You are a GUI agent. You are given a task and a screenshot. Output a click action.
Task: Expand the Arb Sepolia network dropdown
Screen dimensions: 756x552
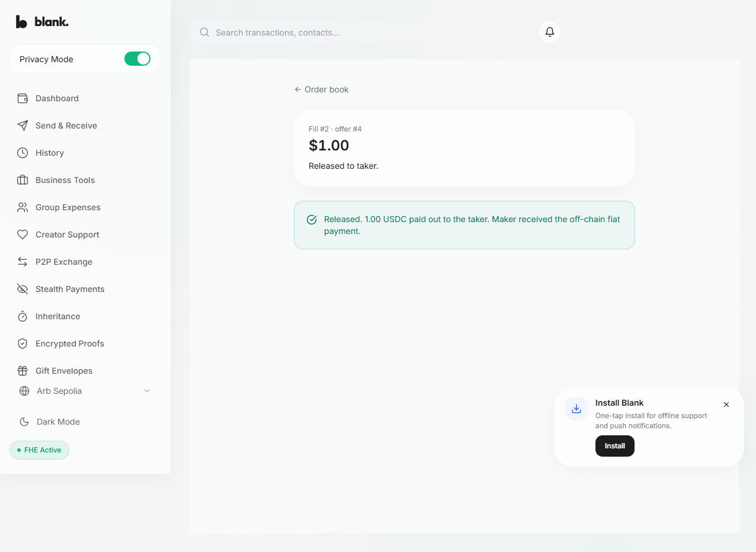click(x=85, y=391)
